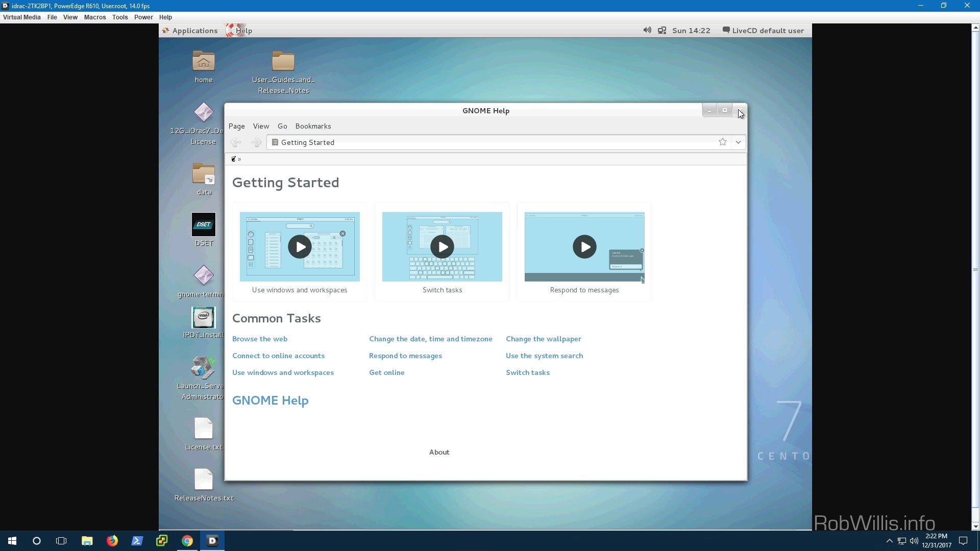Screen dimensions: 980x551
Task: Play the Switch tasks video
Action: tap(442, 247)
